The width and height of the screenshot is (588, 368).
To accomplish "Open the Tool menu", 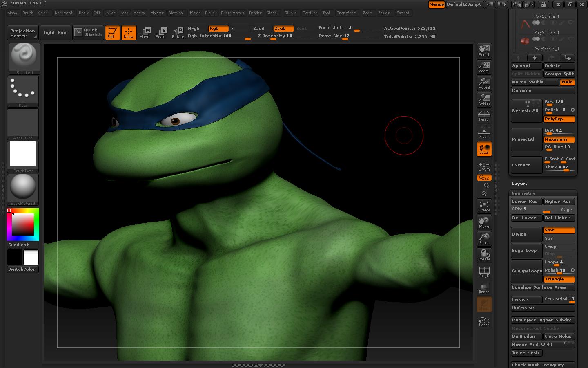I will click(326, 13).
